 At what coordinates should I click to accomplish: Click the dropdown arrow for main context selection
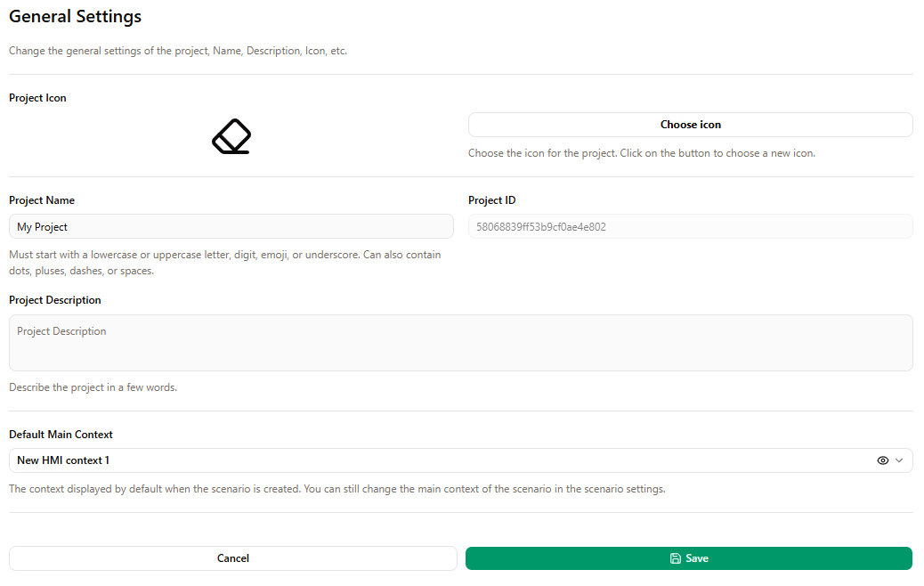coord(899,460)
